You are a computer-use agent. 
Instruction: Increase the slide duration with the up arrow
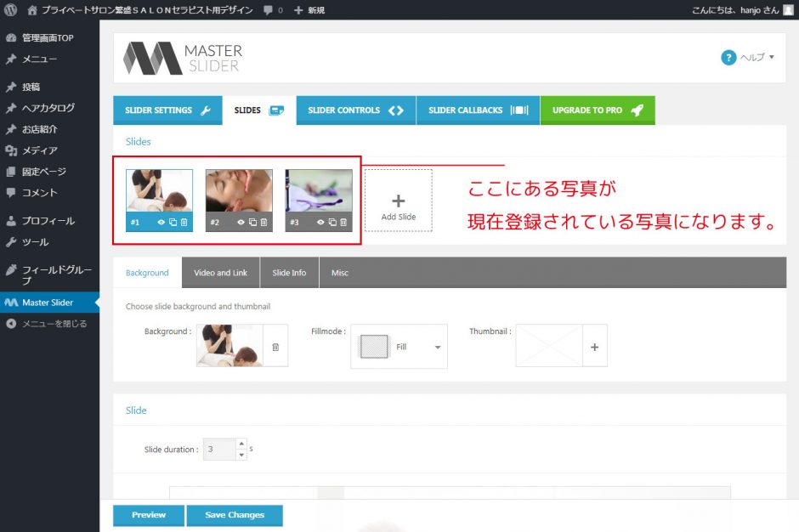[x=241, y=444]
